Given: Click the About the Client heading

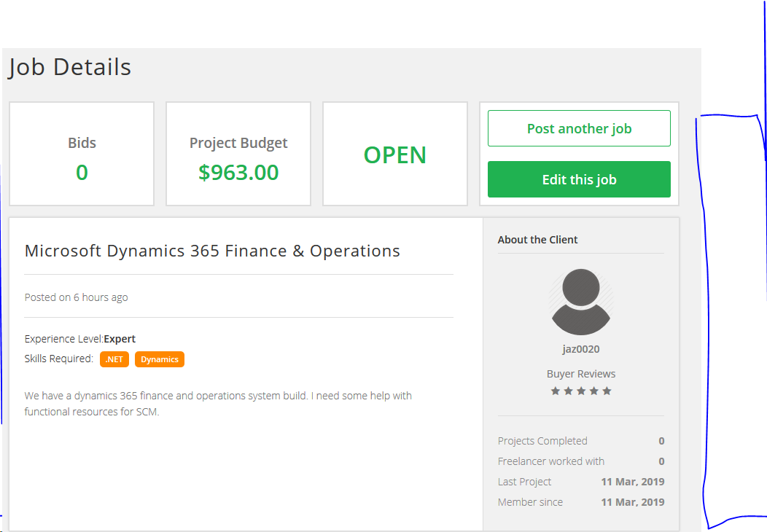Looking at the screenshot, I should point(537,240).
